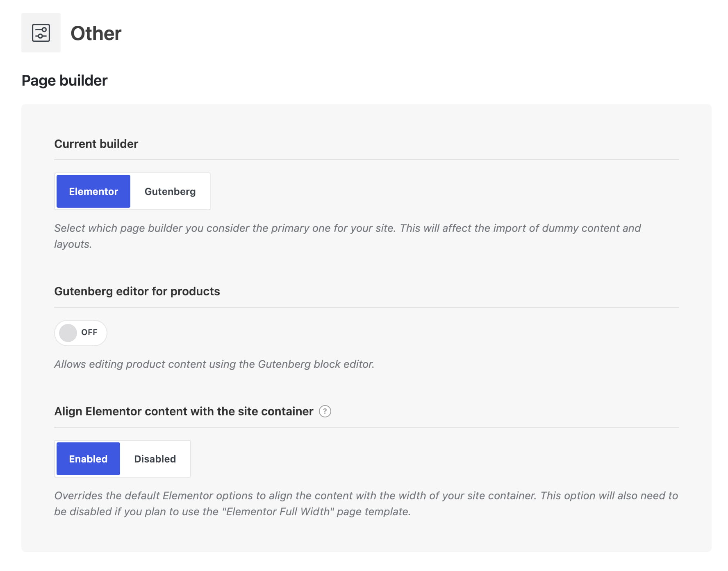Viewport: 728px width, 571px height.
Task: Click description 'Overrides the default Elementor options'
Action: pyautogui.click(x=366, y=503)
